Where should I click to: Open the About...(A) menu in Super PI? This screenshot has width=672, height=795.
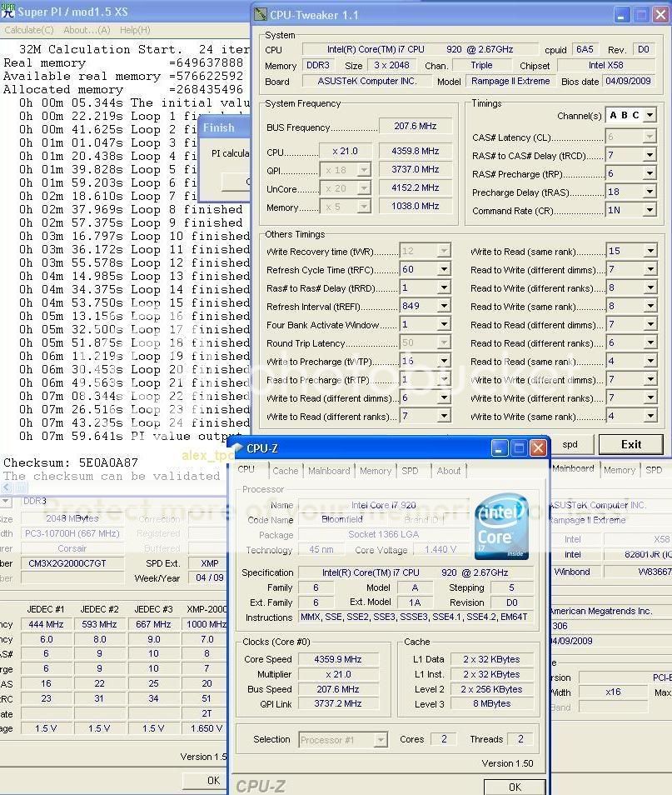pyautogui.click(x=87, y=30)
